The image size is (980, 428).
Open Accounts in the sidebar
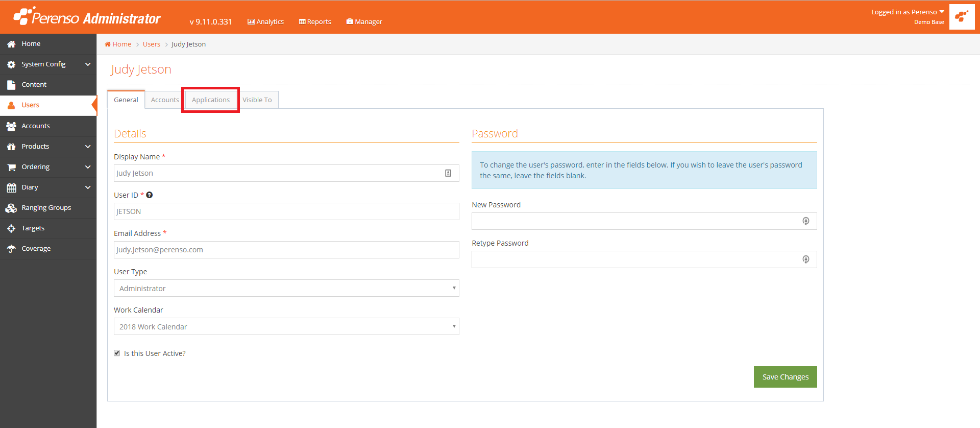click(48, 126)
